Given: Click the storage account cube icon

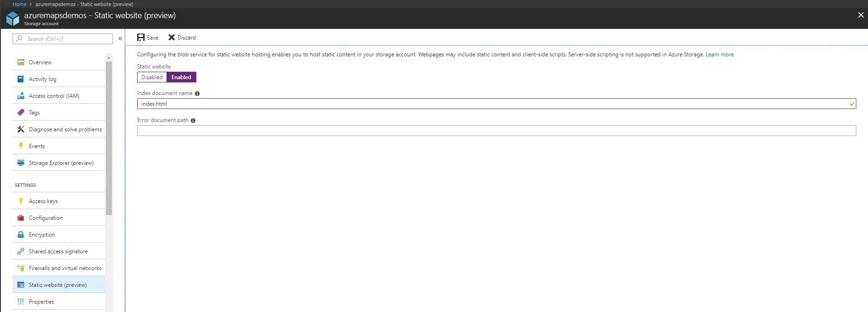Looking at the screenshot, I should pos(13,19).
